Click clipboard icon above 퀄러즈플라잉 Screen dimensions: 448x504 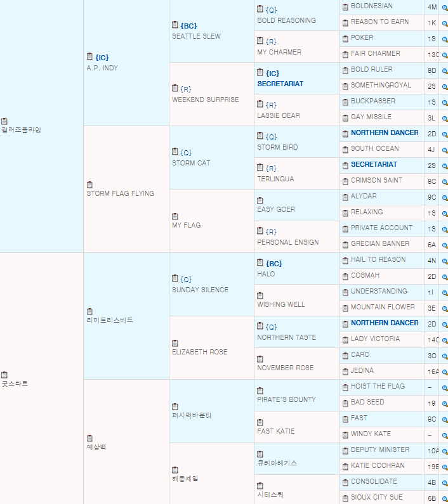click(x=4, y=121)
